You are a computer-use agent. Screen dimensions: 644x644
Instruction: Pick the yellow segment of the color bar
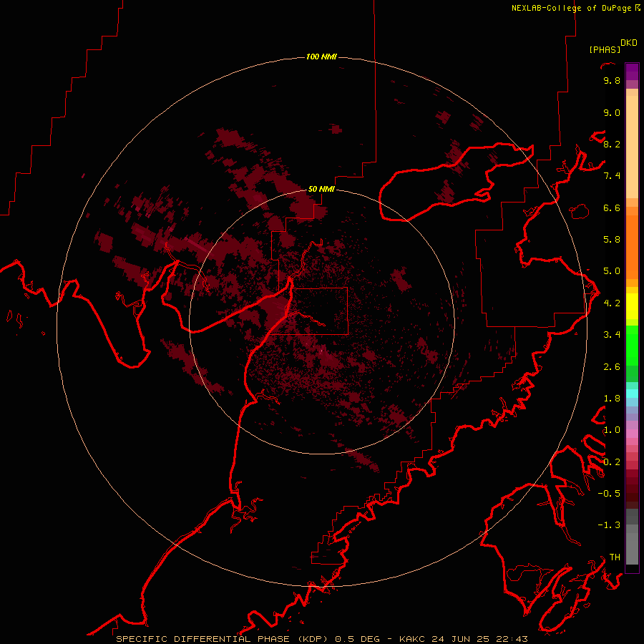coord(632,306)
